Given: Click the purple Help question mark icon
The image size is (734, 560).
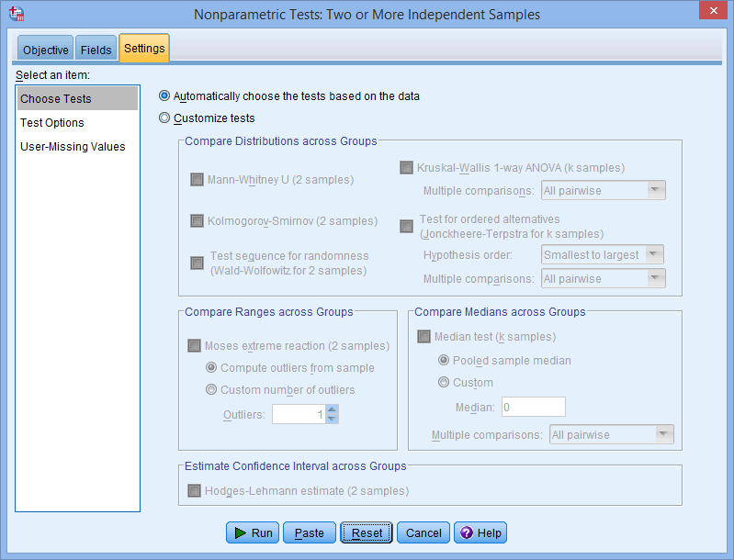Looking at the screenshot, I should pos(467,532).
